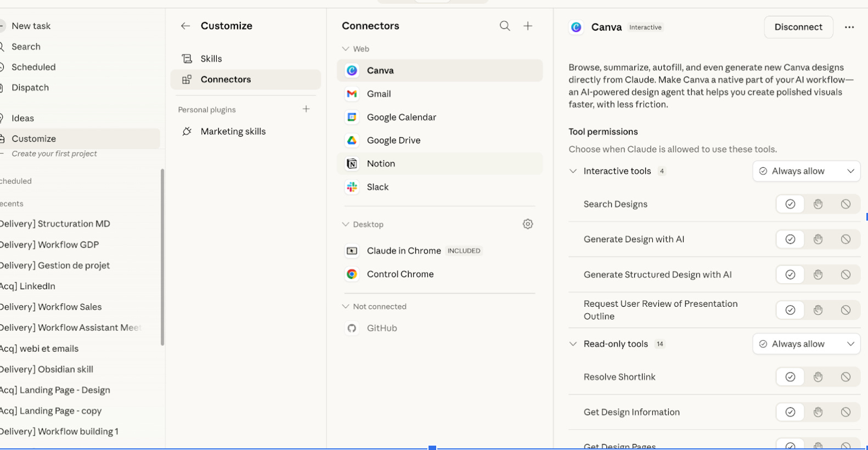Viewport: 868px width, 450px height.
Task: Open recent task Structuration MD
Action: (x=55, y=224)
